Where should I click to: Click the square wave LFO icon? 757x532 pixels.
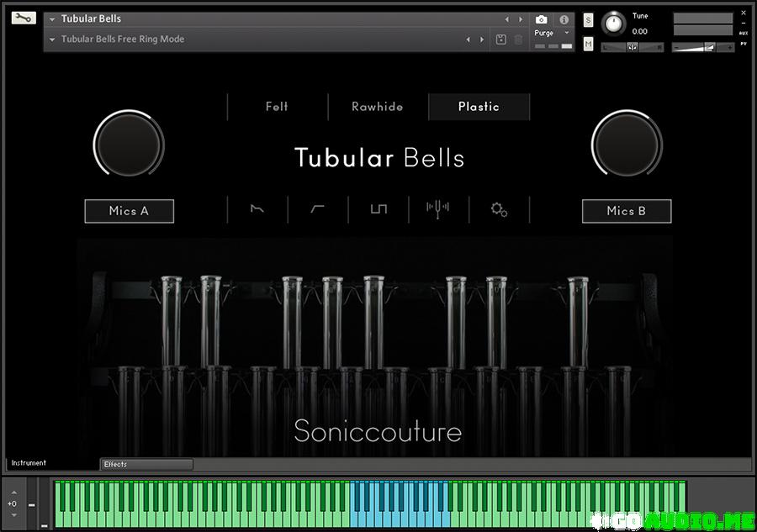pos(378,209)
